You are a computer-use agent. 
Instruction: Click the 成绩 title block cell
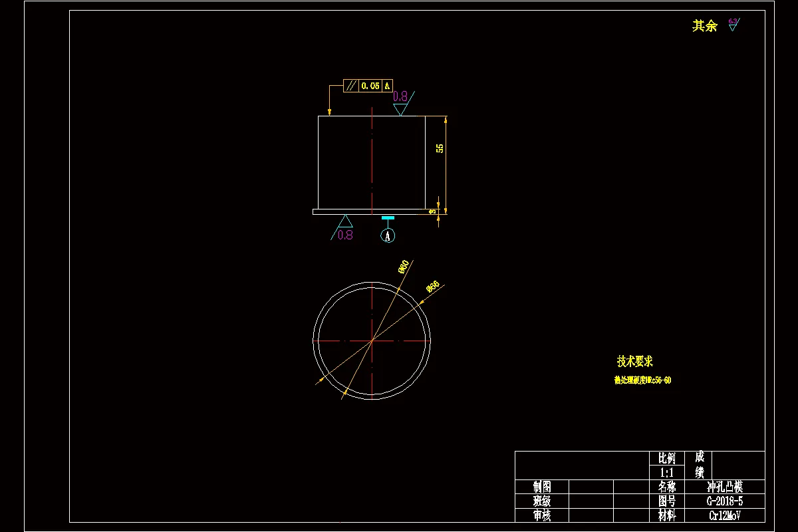[700, 465]
